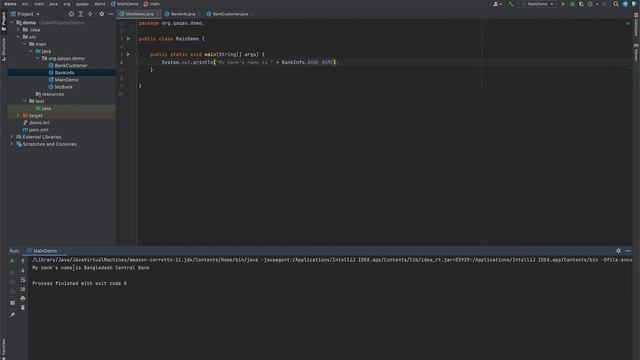Open Favorites tool window at bottom left
The image size is (640, 360).
[4, 349]
